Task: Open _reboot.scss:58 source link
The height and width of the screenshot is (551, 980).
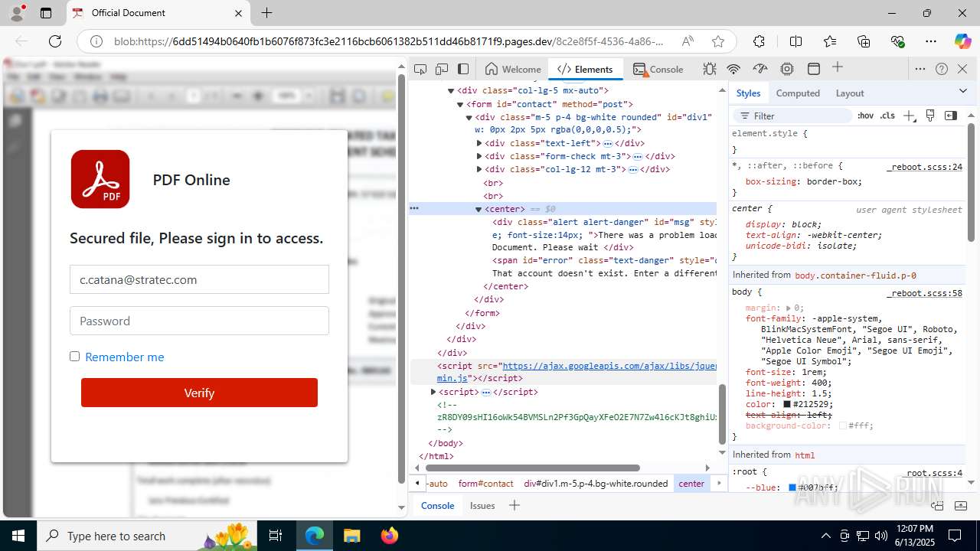Action: click(924, 292)
